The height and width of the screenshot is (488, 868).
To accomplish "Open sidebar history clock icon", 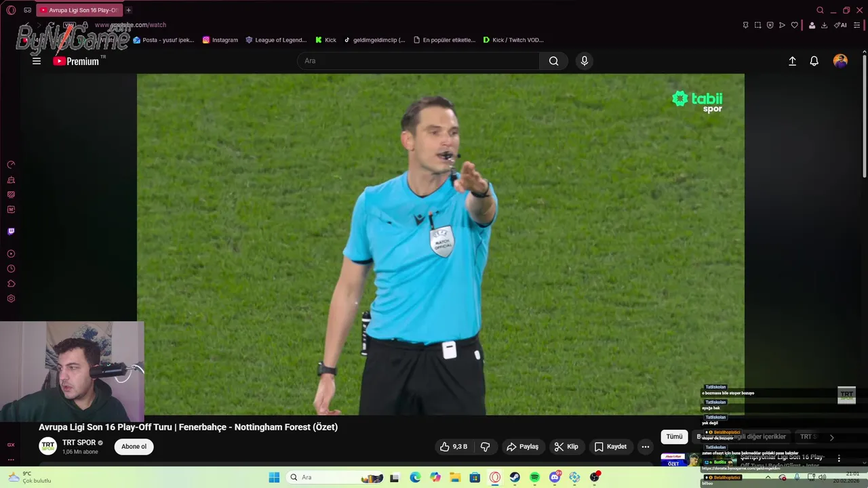I will 11,269.
